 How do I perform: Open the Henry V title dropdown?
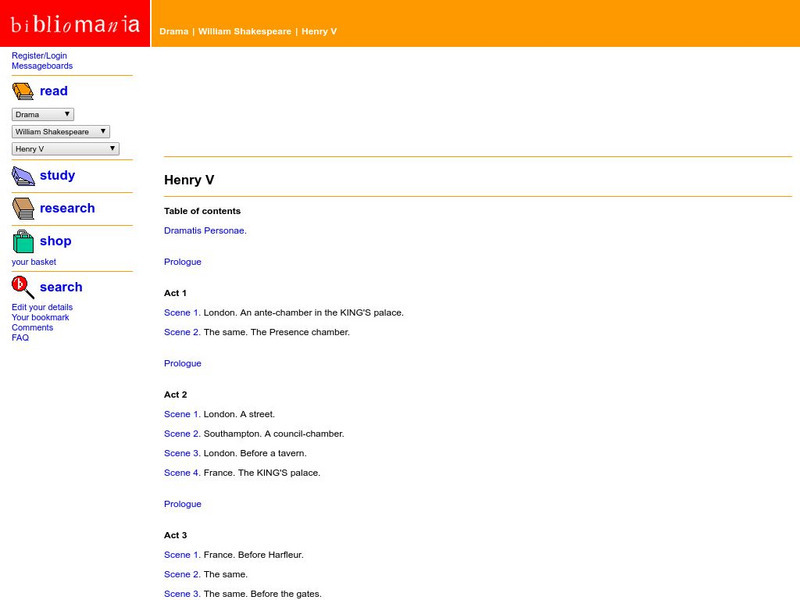pos(65,149)
